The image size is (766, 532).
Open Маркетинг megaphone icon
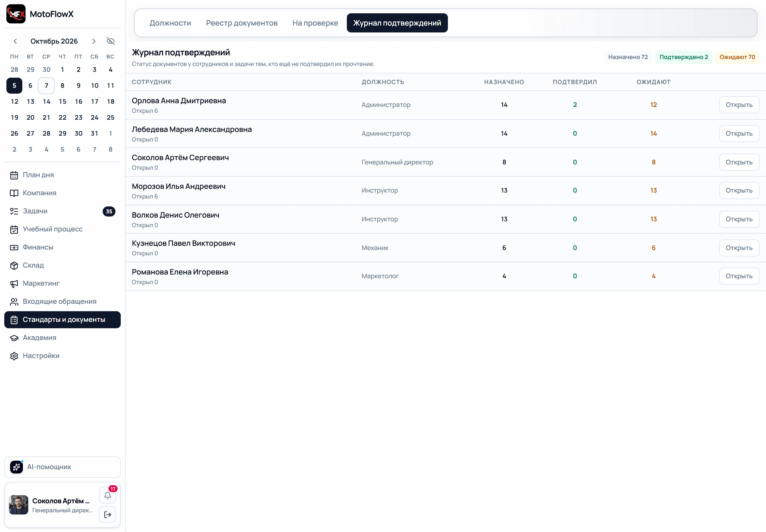tap(14, 284)
